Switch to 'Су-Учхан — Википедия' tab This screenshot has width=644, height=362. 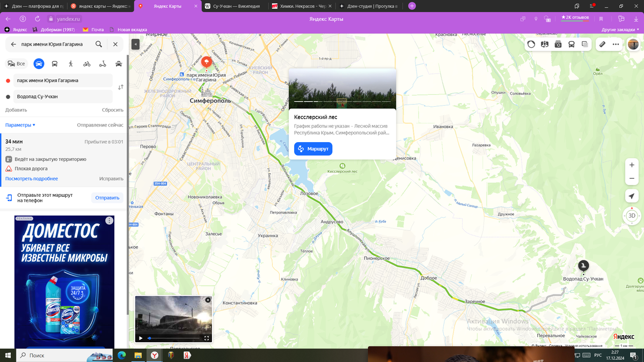235,6
